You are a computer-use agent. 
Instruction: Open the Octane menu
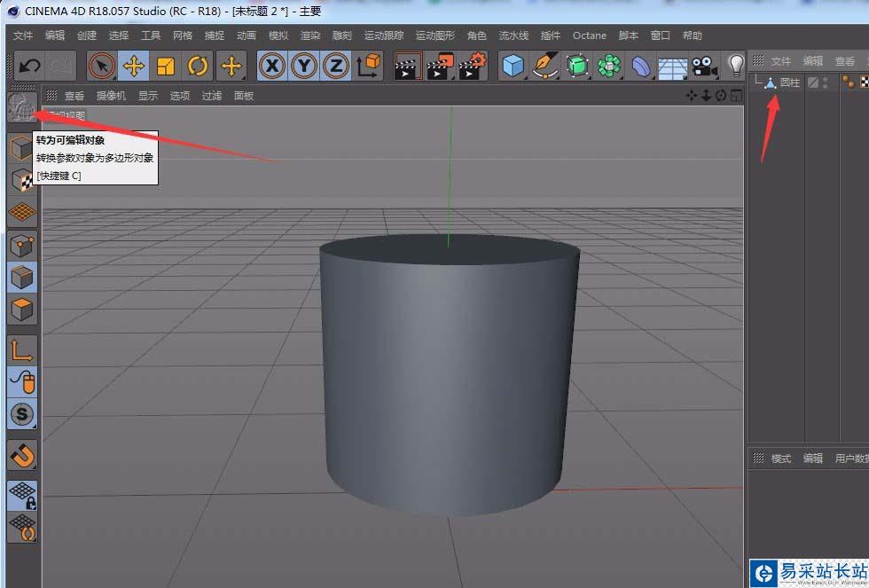click(x=590, y=35)
